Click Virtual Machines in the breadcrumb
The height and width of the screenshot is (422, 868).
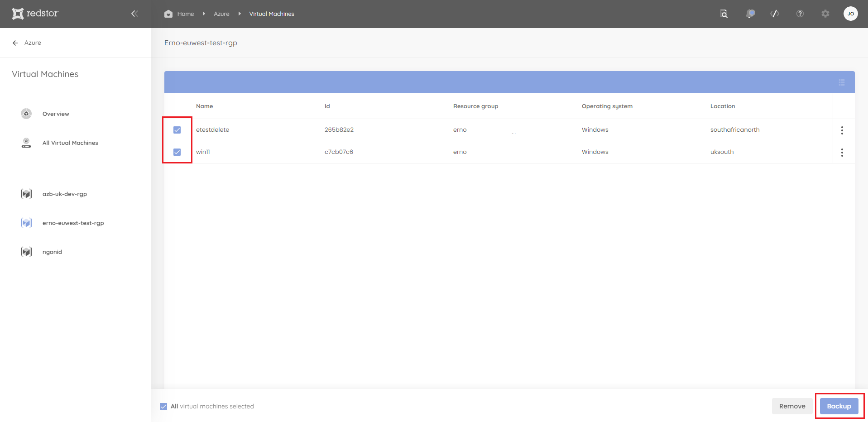(272, 14)
